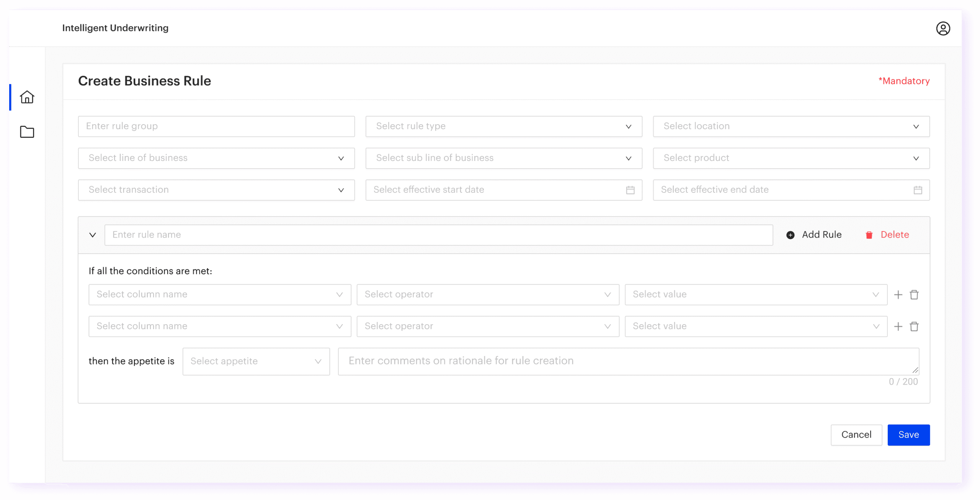Click the Add Rule button
The height and width of the screenshot is (500, 980).
click(814, 235)
